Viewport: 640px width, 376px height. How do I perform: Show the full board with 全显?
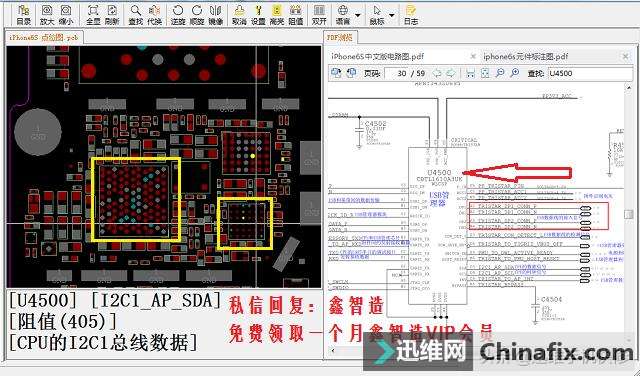pos(93,15)
